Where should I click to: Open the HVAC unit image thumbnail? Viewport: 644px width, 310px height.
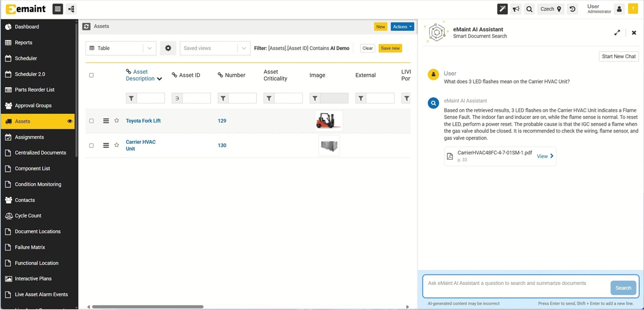coord(329,146)
